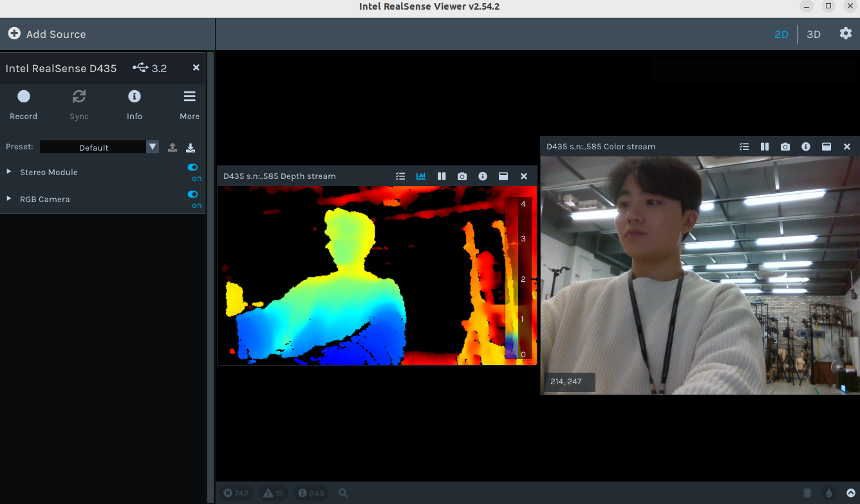The image size is (860, 504).
Task: Expand the Stereo Module section
Action: point(9,172)
